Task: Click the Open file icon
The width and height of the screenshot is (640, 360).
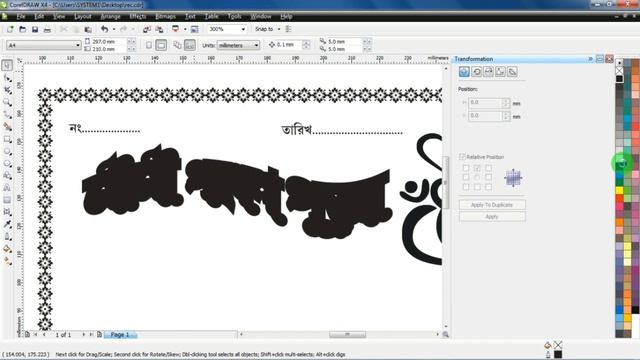Action: [22, 29]
